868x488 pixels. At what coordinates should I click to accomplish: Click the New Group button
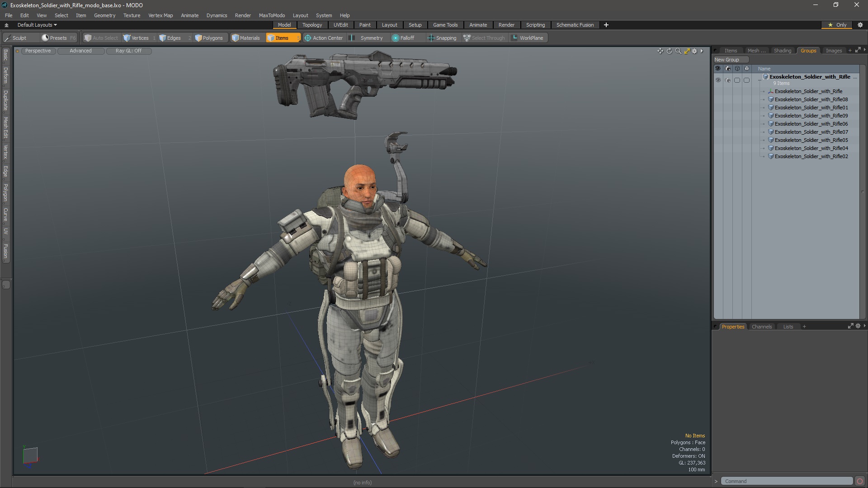click(731, 60)
